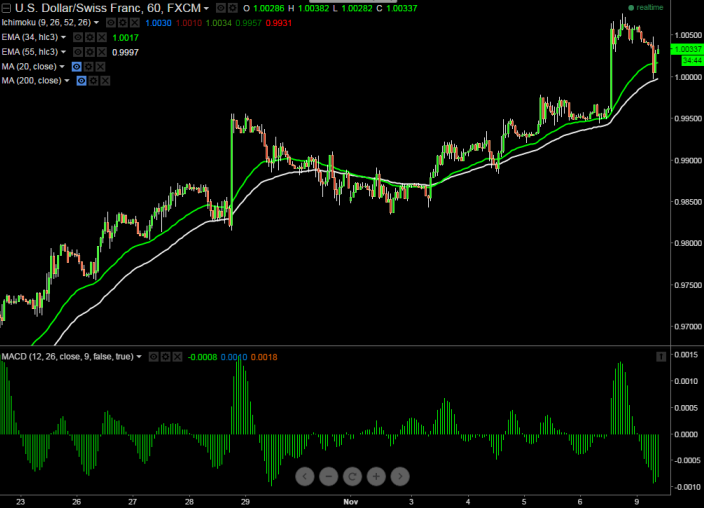Open EMA (55, hlc3) settings gear
This screenshot has width=704, height=508.
pyautogui.click(x=90, y=52)
